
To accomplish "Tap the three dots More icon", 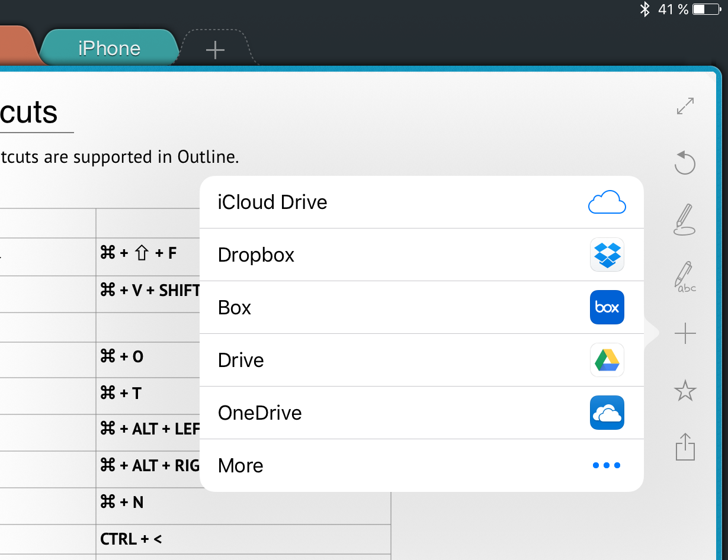I will tap(607, 465).
